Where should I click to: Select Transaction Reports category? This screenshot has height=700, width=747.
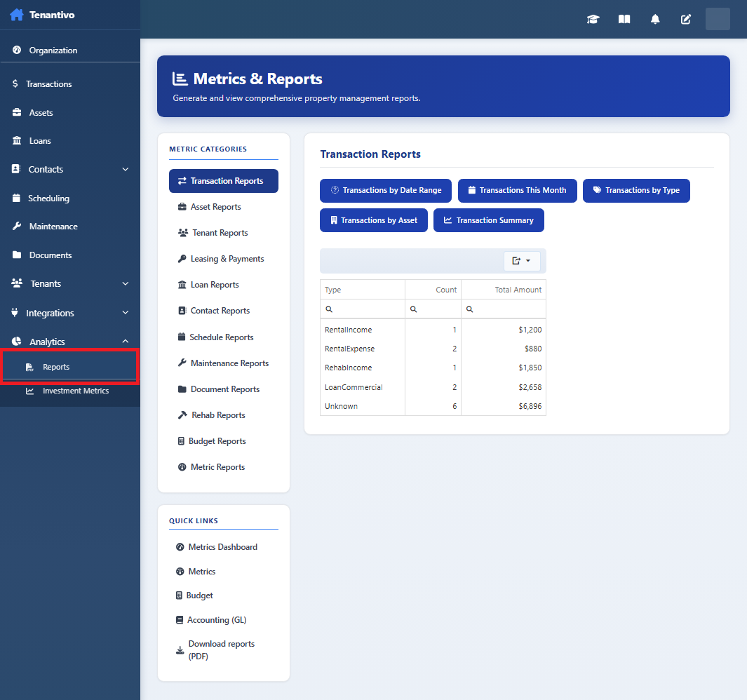[x=224, y=181]
